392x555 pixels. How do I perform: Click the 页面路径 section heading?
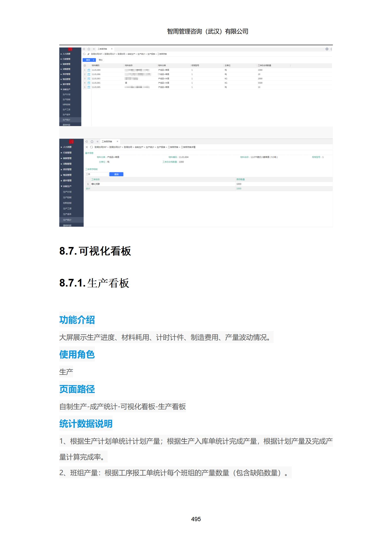tap(77, 389)
